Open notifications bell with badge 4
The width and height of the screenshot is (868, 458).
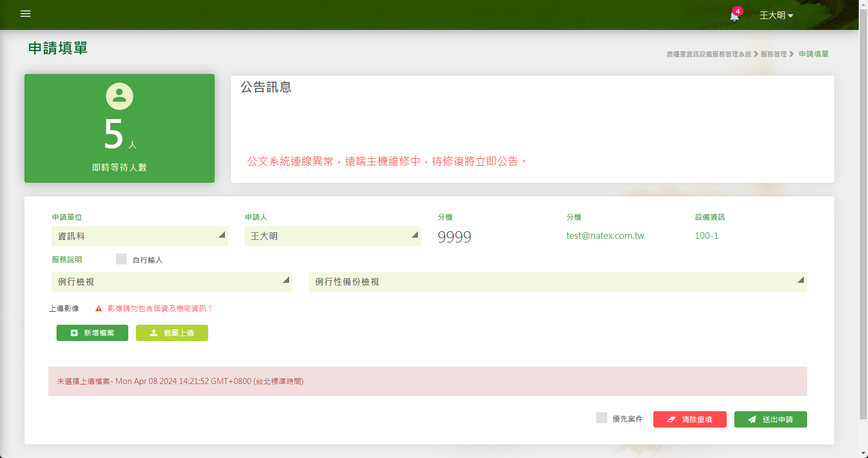coord(735,15)
